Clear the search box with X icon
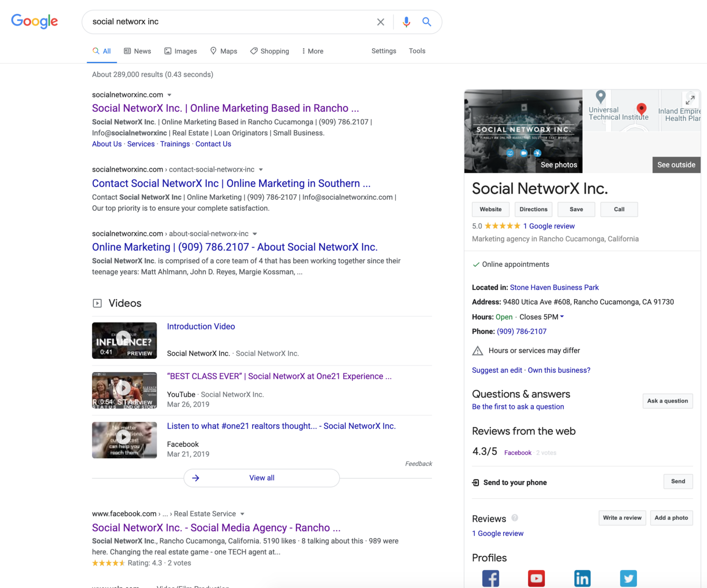 [x=381, y=22]
